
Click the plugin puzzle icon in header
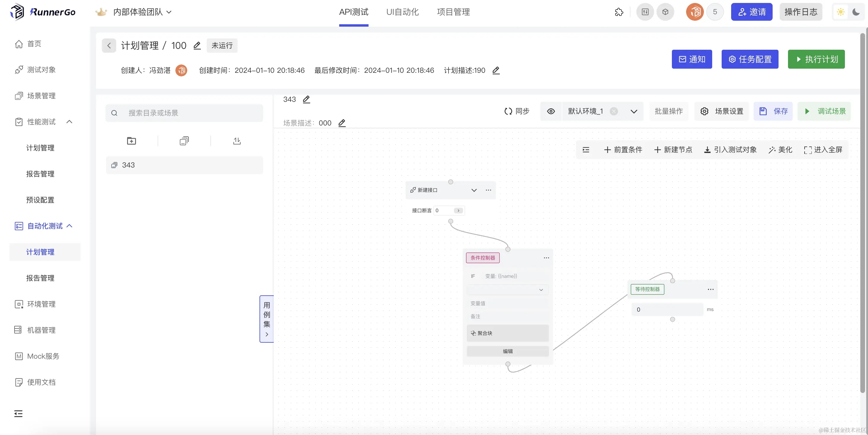tap(619, 12)
